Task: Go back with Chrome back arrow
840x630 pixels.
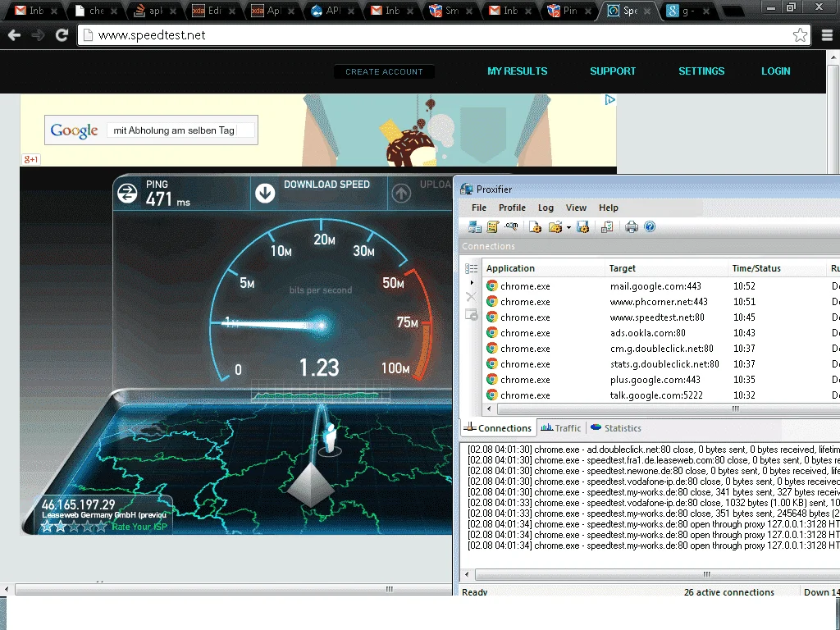Action: 15,34
